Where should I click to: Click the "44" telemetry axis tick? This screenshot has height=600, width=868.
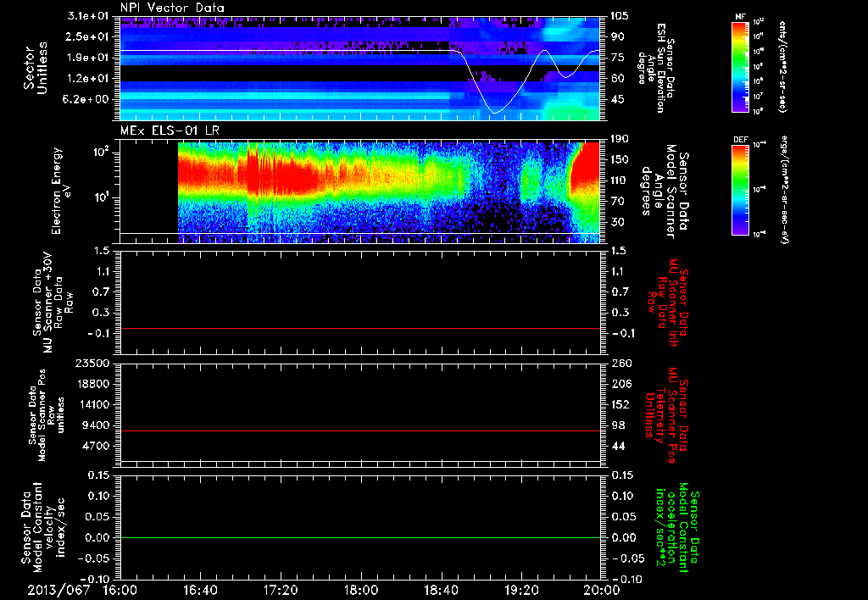coord(617,446)
